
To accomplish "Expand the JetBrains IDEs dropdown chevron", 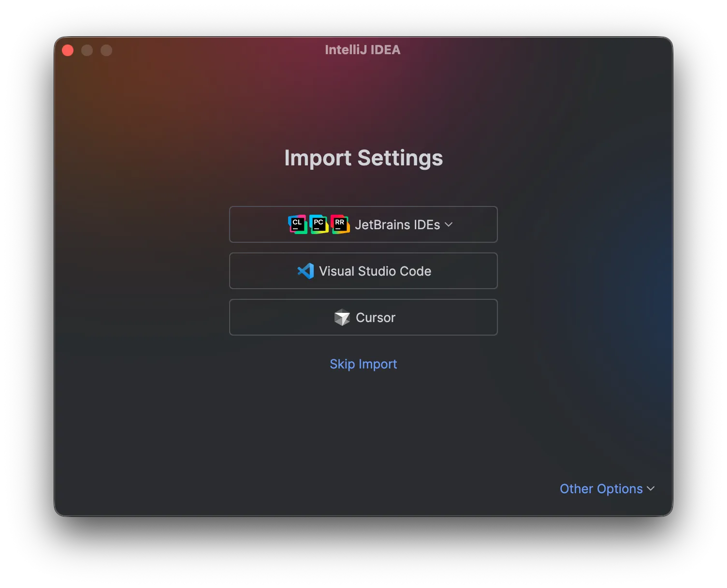I will pyautogui.click(x=449, y=224).
